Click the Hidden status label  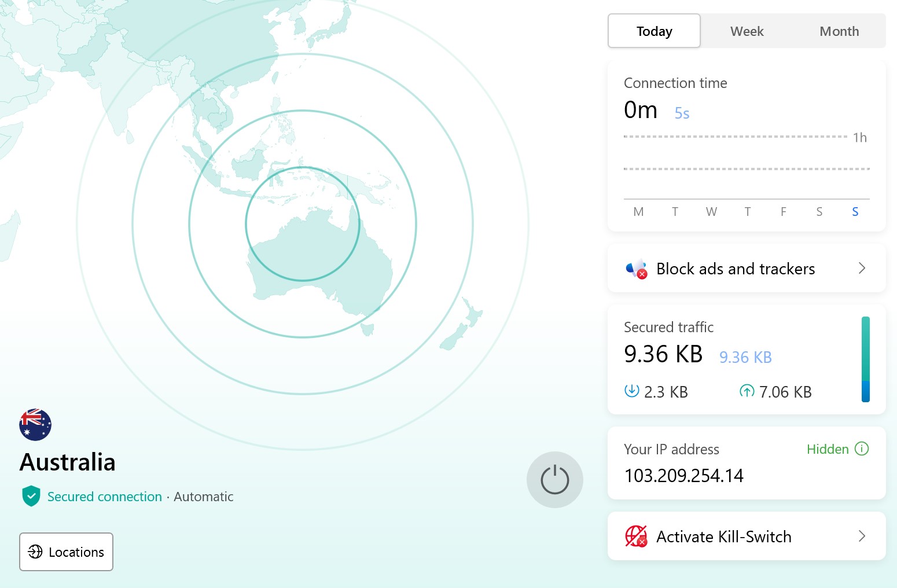point(828,449)
